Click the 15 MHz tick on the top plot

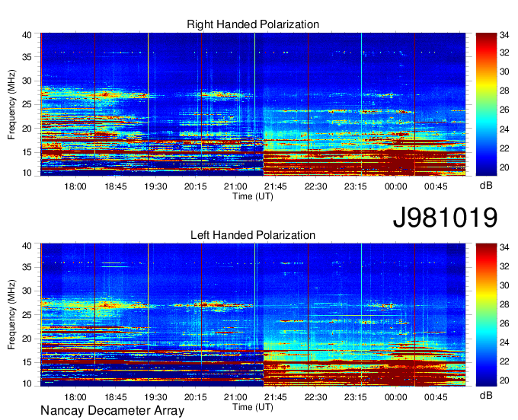pyautogui.click(x=27, y=152)
